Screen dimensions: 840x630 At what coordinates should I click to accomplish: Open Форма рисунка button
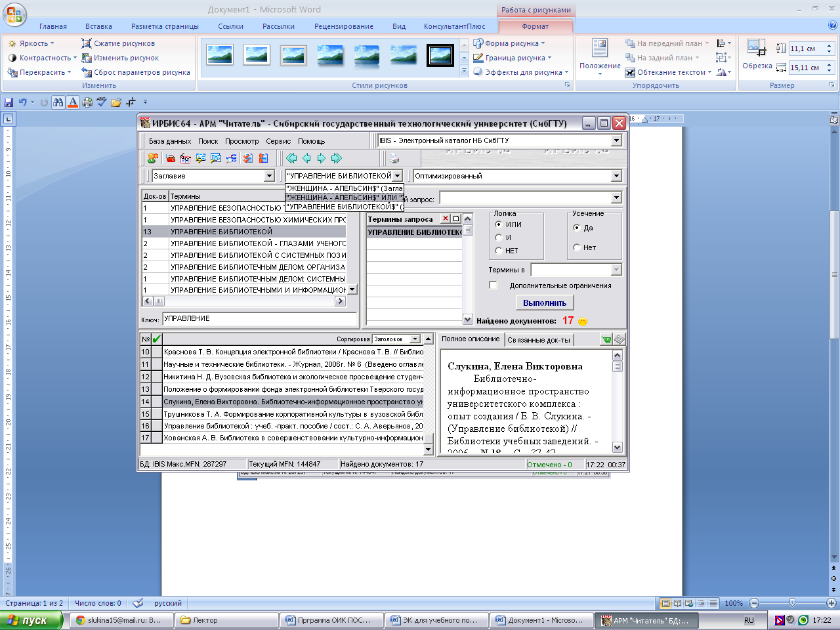tap(510, 43)
